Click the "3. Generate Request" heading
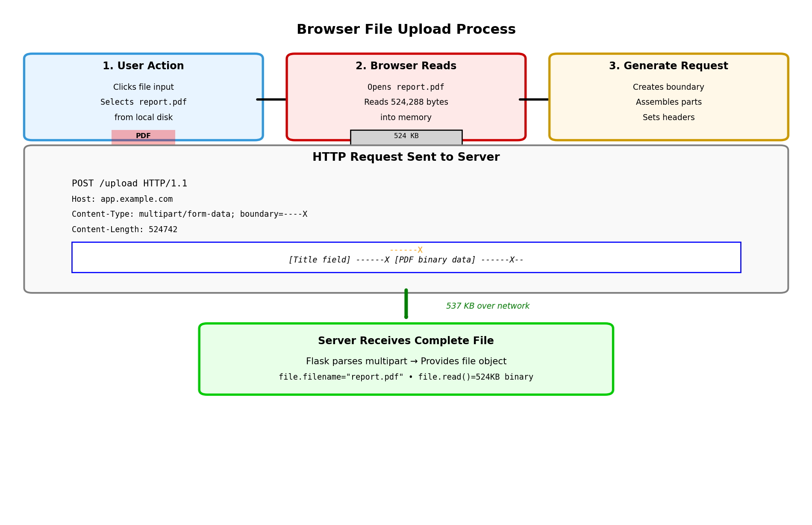Image resolution: width=812 pixels, height=525 pixels. [668, 66]
